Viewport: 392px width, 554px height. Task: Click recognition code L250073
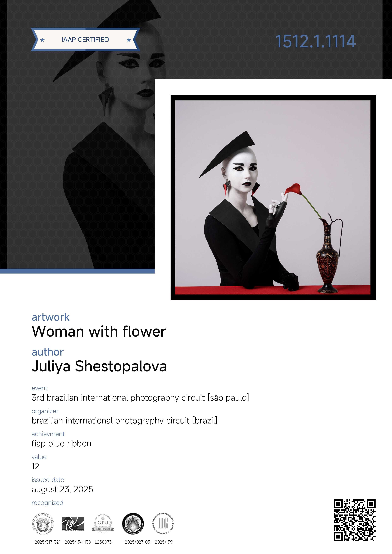[103, 542]
